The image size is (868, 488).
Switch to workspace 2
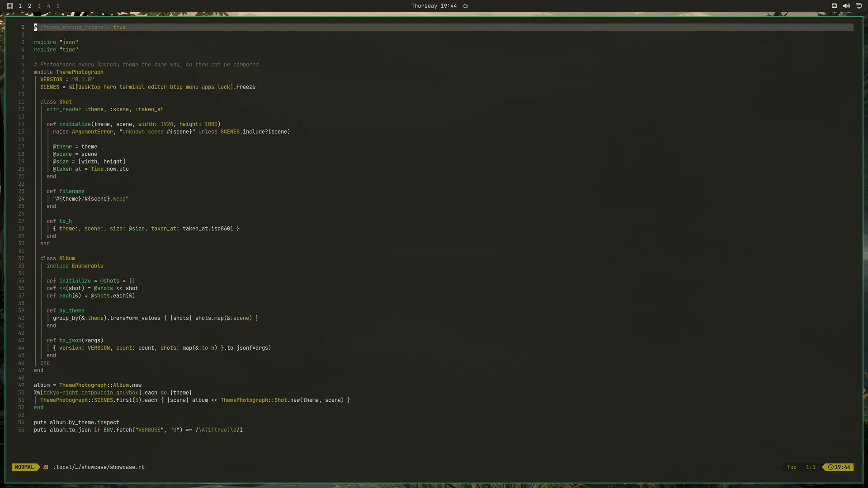point(29,6)
